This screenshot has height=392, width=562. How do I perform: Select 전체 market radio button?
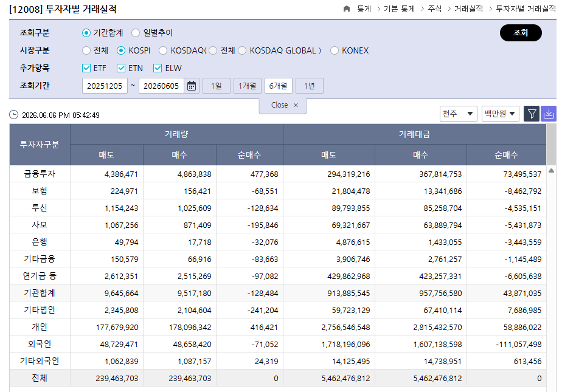(86, 50)
